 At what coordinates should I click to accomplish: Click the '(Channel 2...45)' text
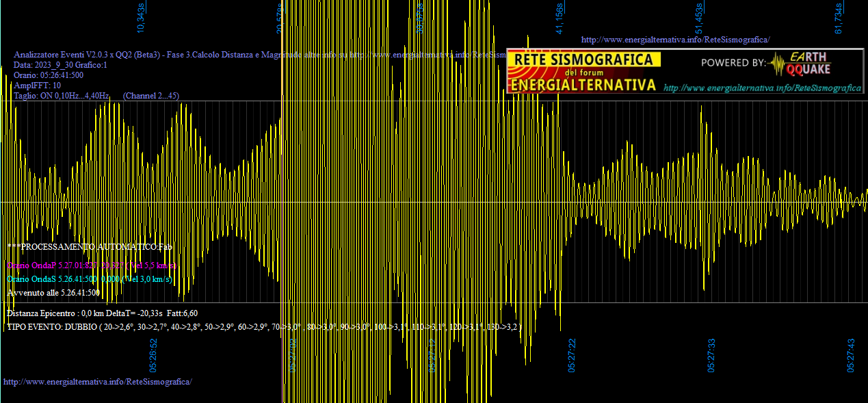pos(151,96)
